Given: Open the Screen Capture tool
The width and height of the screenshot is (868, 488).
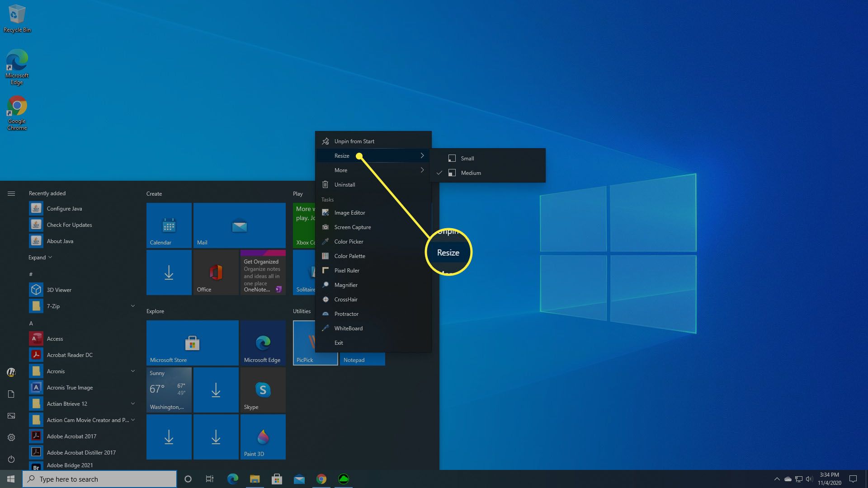Looking at the screenshot, I should coord(352,227).
